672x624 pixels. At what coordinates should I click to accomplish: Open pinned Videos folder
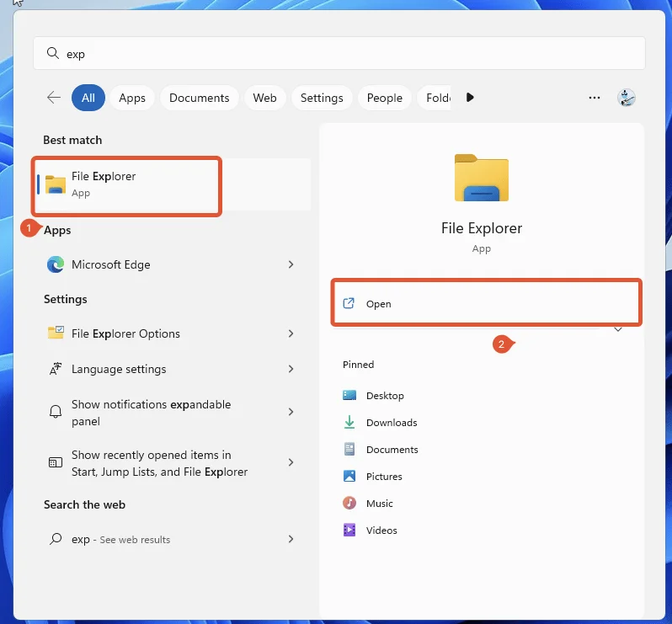pyautogui.click(x=370, y=531)
